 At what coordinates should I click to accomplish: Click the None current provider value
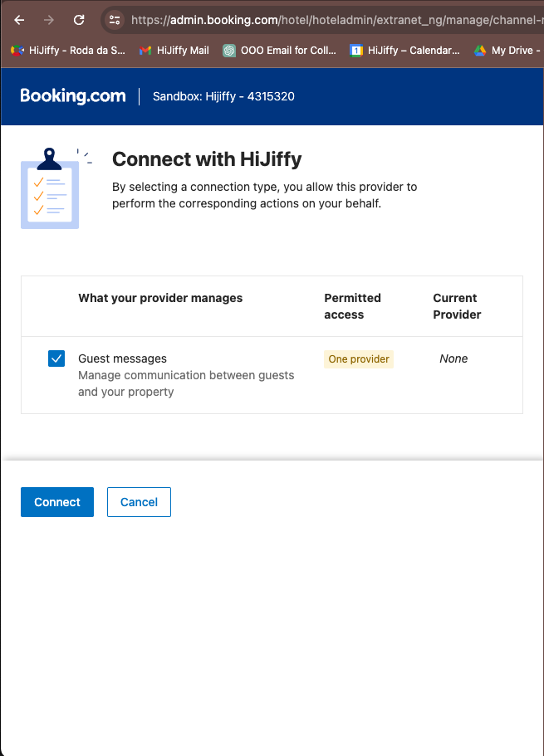click(x=453, y=358)
